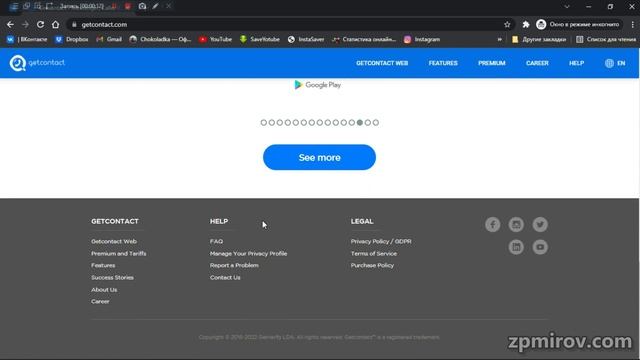Open the Privacy Policy / GDPR link

(x=381, y=241)
